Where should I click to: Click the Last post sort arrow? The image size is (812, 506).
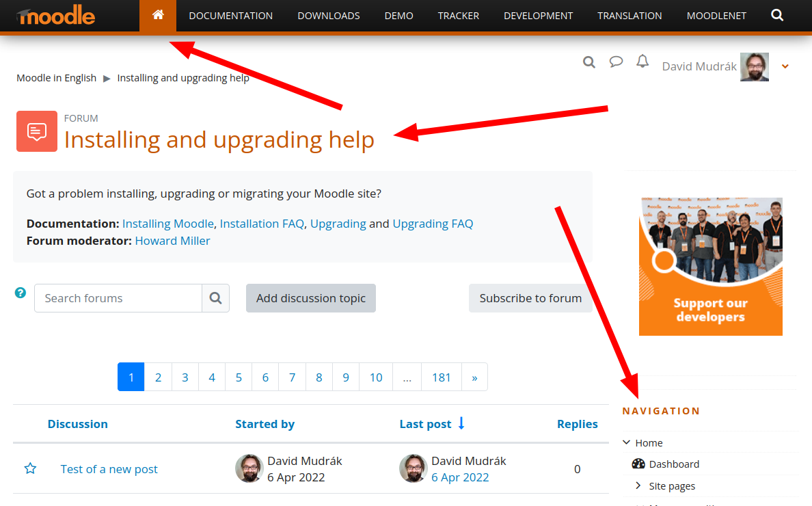[461, 424]
